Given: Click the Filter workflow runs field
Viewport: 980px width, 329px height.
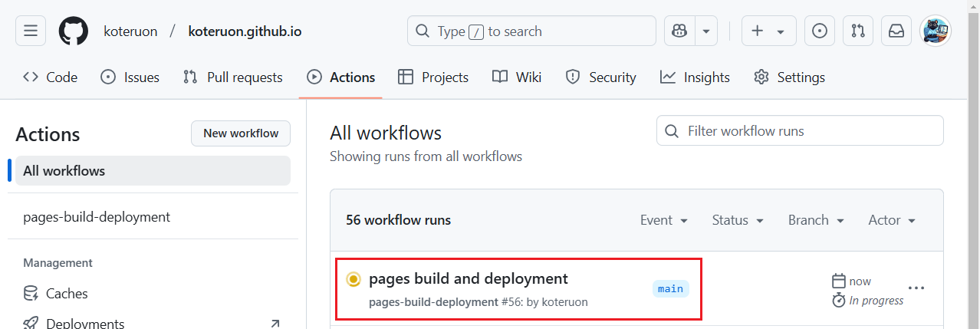Looking at the screenshot, I should (x=800, y=130).
